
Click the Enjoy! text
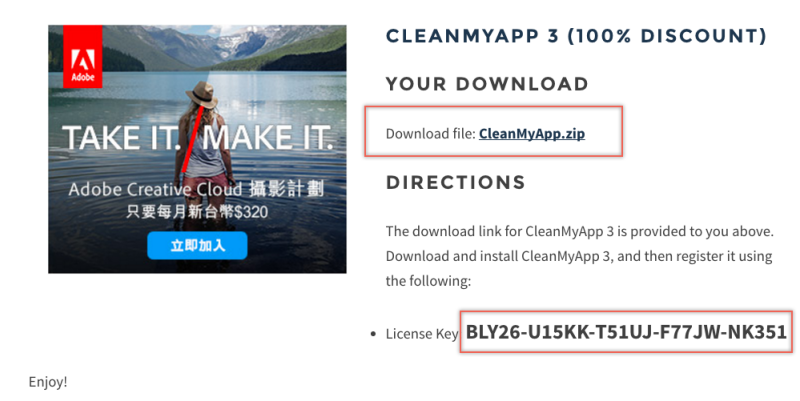click(48, 382)
